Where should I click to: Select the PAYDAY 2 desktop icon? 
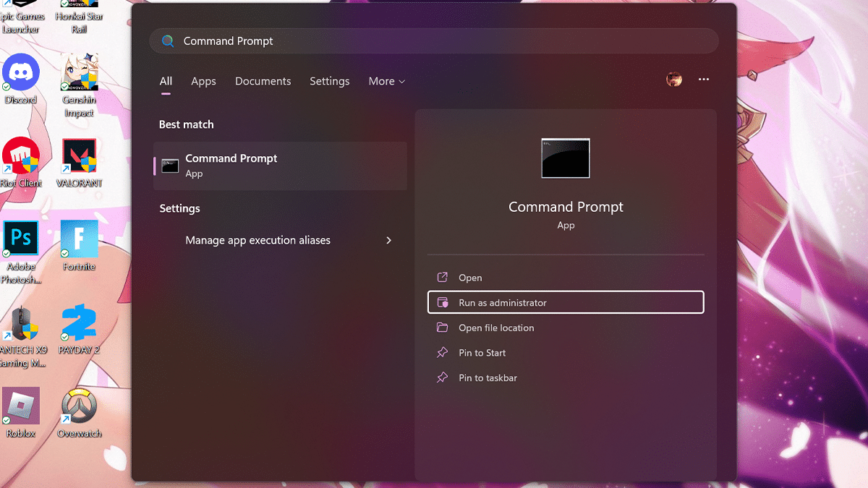[79, 323]
